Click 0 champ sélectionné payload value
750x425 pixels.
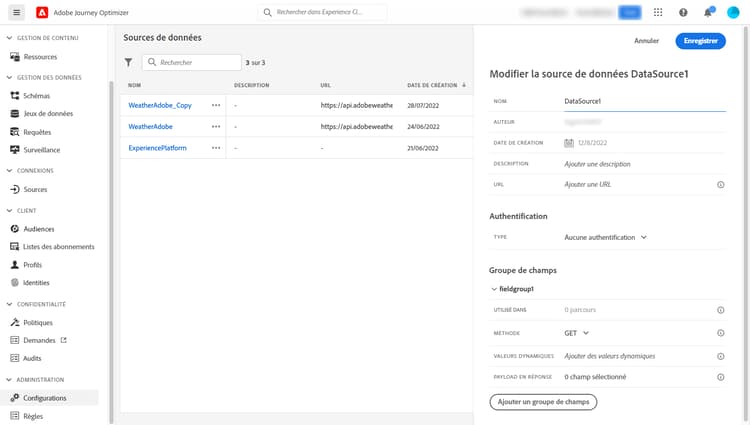[x=595, y=377]
